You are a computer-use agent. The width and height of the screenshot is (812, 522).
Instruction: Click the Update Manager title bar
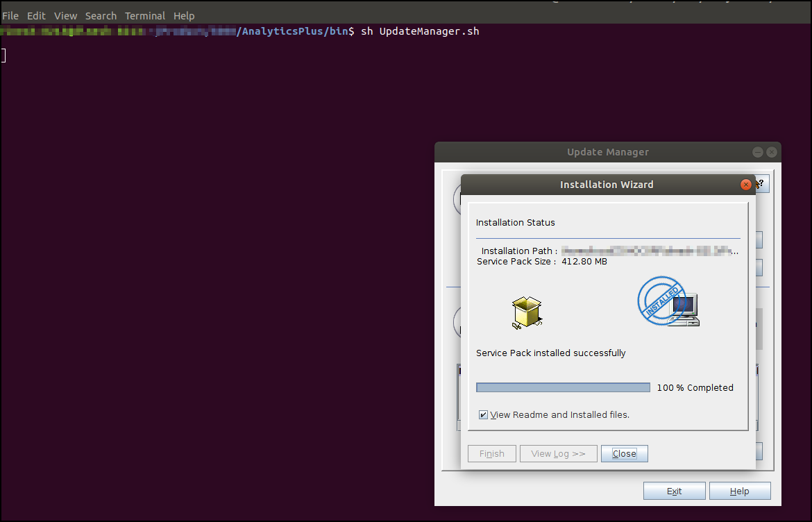[x=607, y=152]
